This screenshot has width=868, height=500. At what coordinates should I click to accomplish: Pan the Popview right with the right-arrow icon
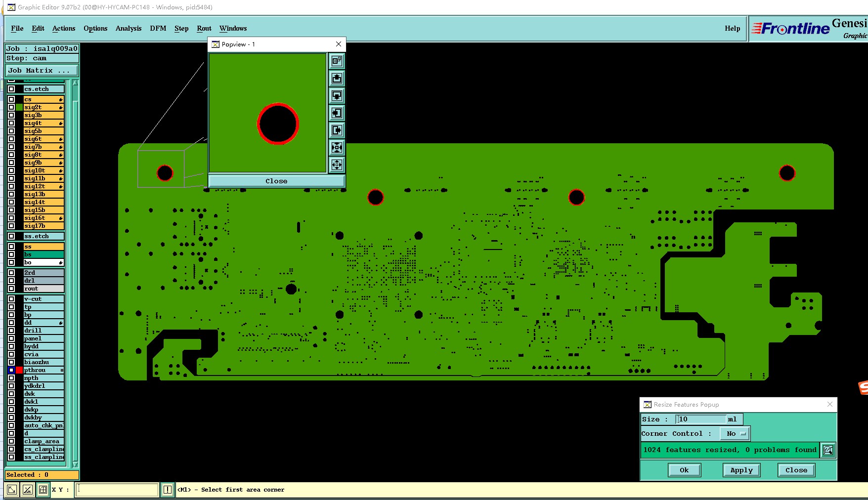[x=337, y=130]
